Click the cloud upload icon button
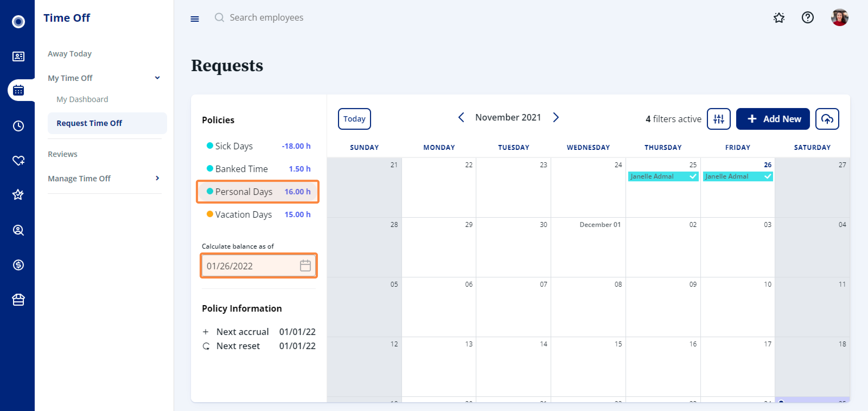Image resolution: width=868 pixels, height=411 pixels. (x=827, y=119)
